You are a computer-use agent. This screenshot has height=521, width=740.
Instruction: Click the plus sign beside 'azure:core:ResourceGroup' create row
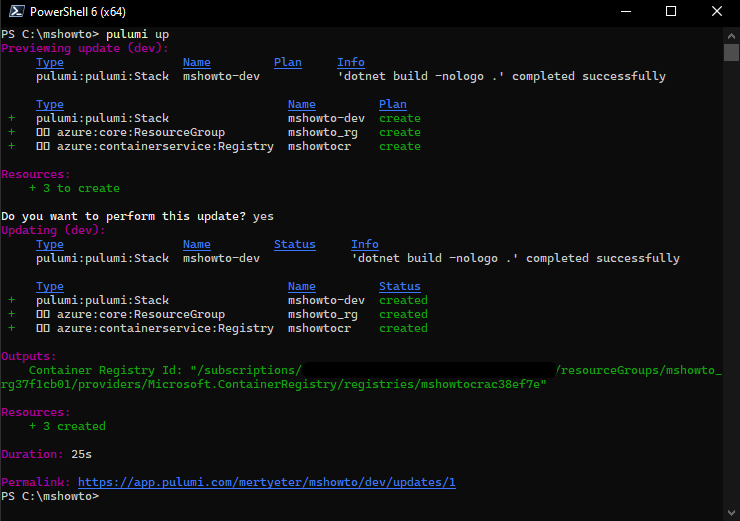(11, 133)
